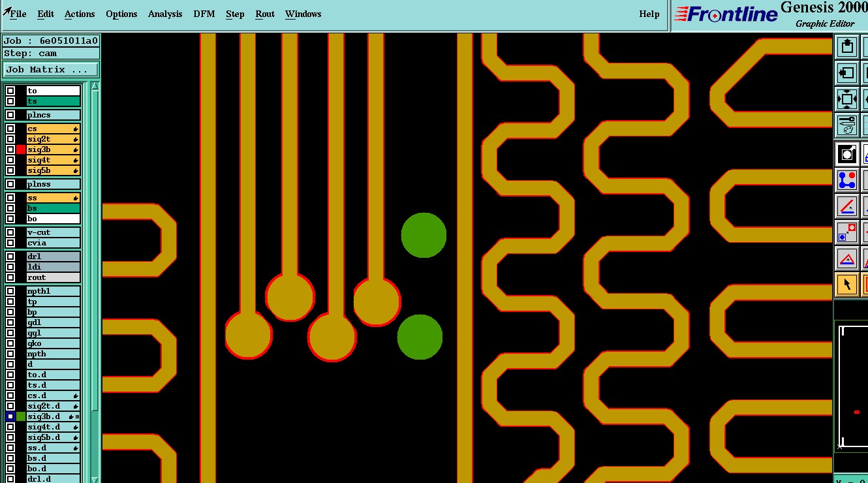
Task: Toggle checkbox for layer to
Action: tap(10, 91)
